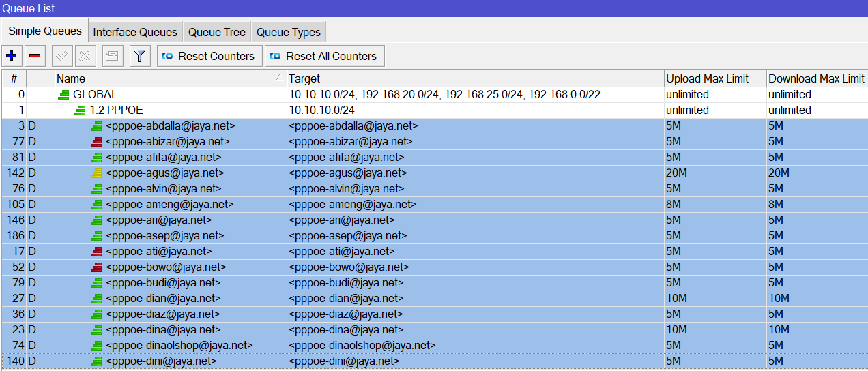
Task: Select the pppoe-dinaolshop@jaya.net queue row
Action: 434,346
